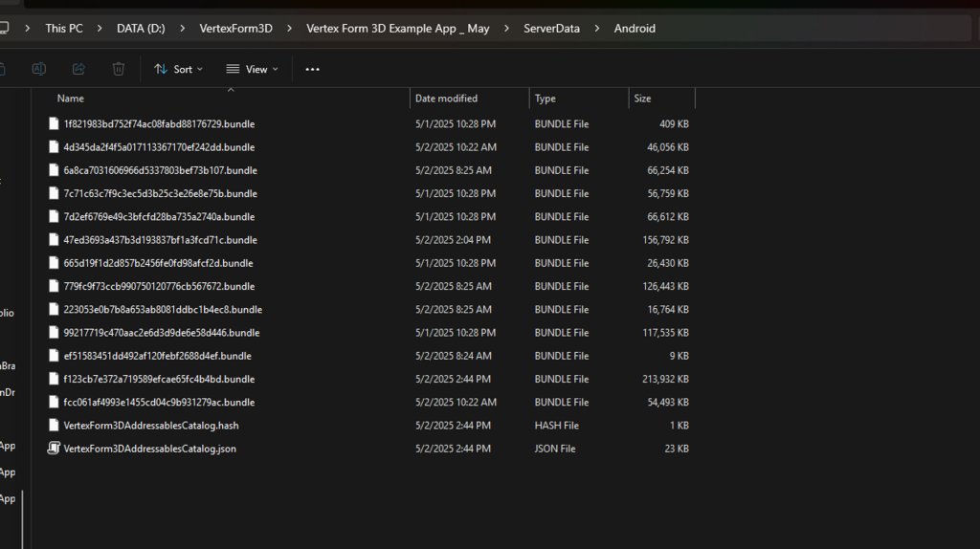980x549 pixels.
Task: Click the Share icon in the toolbar
Action: [78, 69]
